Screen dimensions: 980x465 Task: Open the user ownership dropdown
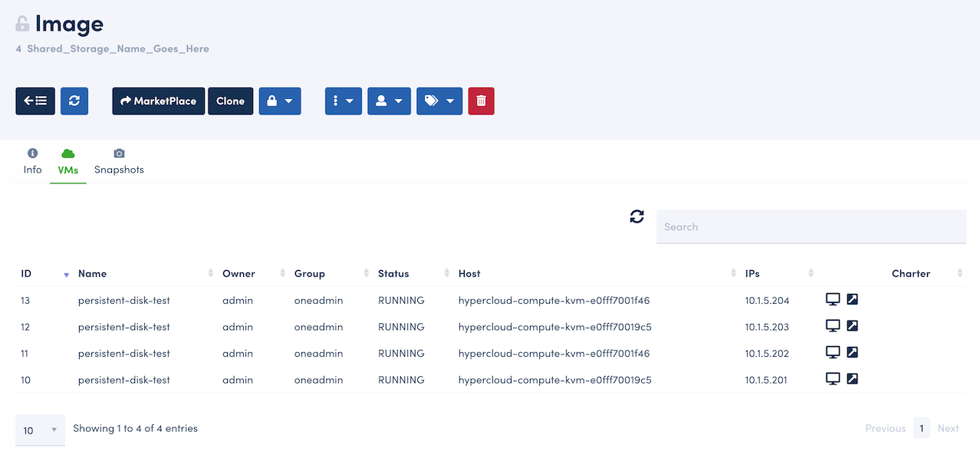[x=389, y=101]
